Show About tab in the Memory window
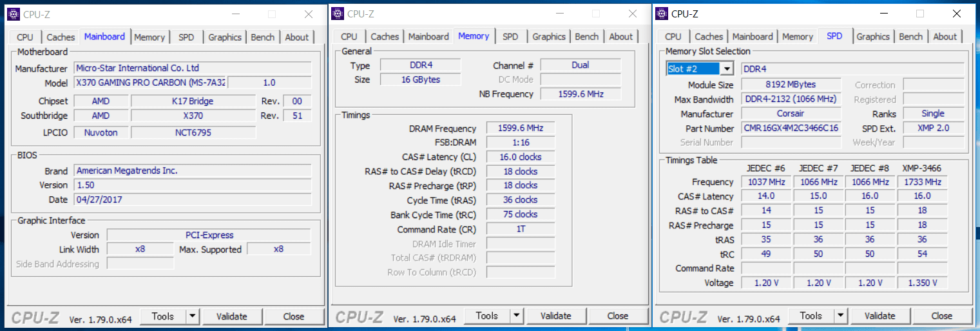 point(621,37)
